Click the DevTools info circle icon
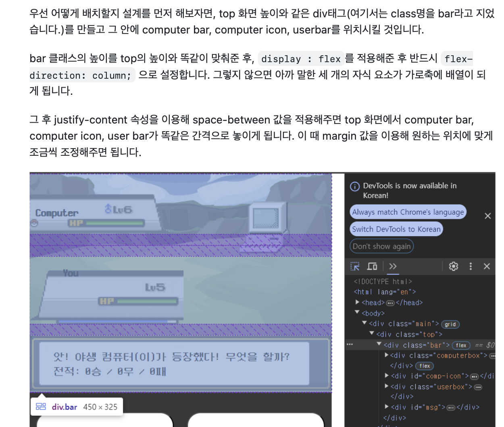 point(355,186)
